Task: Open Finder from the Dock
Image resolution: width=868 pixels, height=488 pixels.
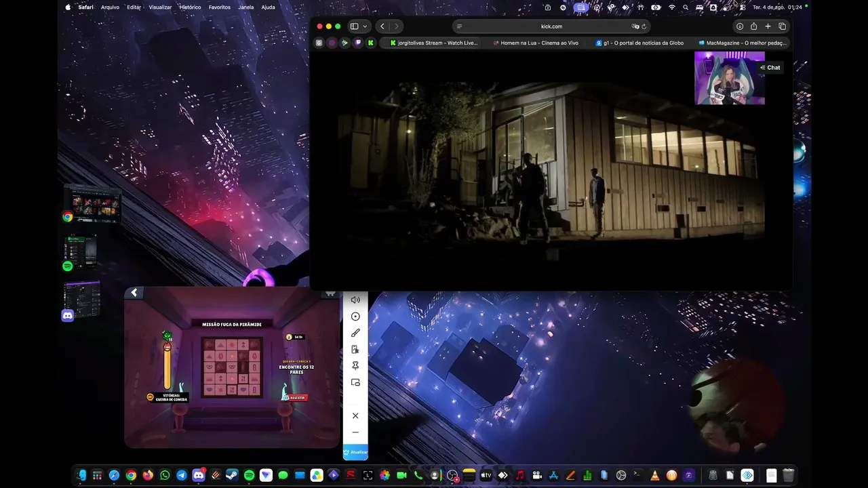Action: click(81, 475)
